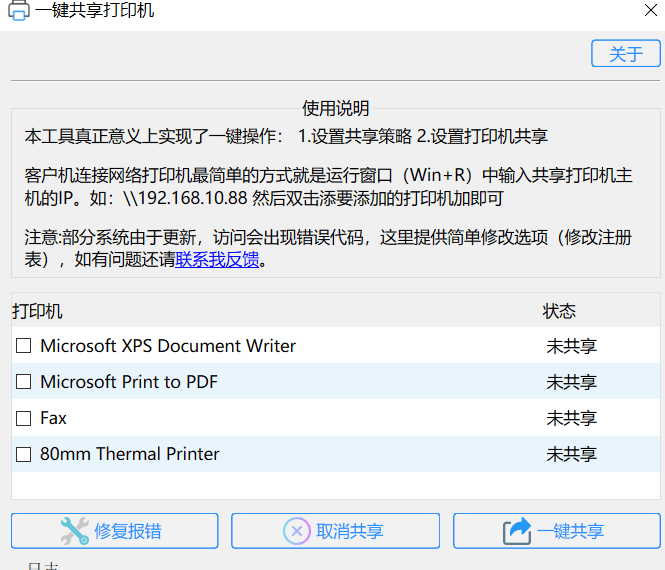Screen dimensions: 665x570
Task: Click the 状态 column header
Action: 559,311
